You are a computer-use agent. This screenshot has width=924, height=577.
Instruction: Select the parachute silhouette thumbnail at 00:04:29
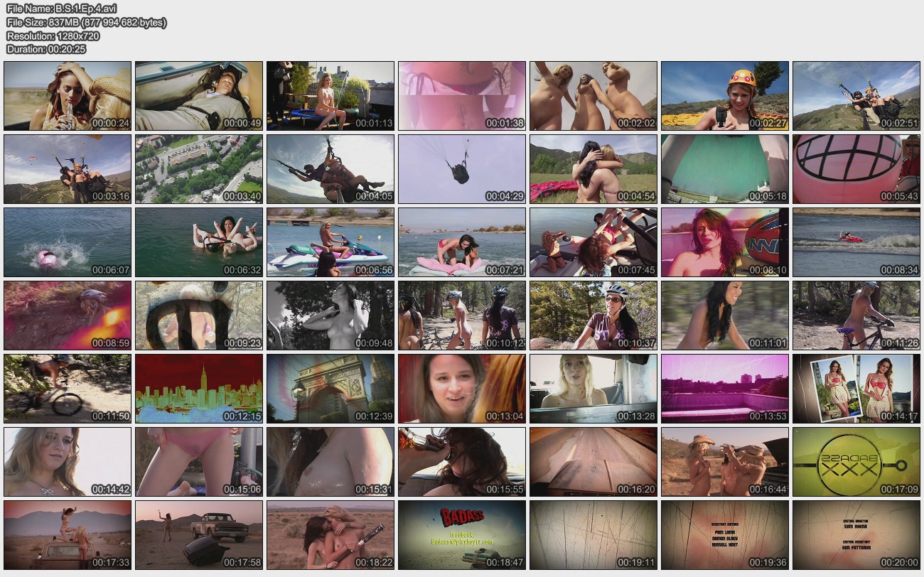coord(462,169)
